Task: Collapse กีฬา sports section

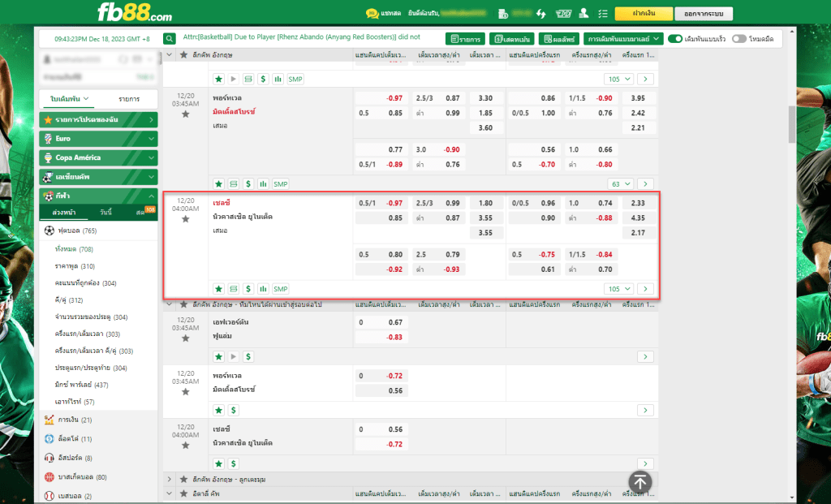Action: [98, 196]
